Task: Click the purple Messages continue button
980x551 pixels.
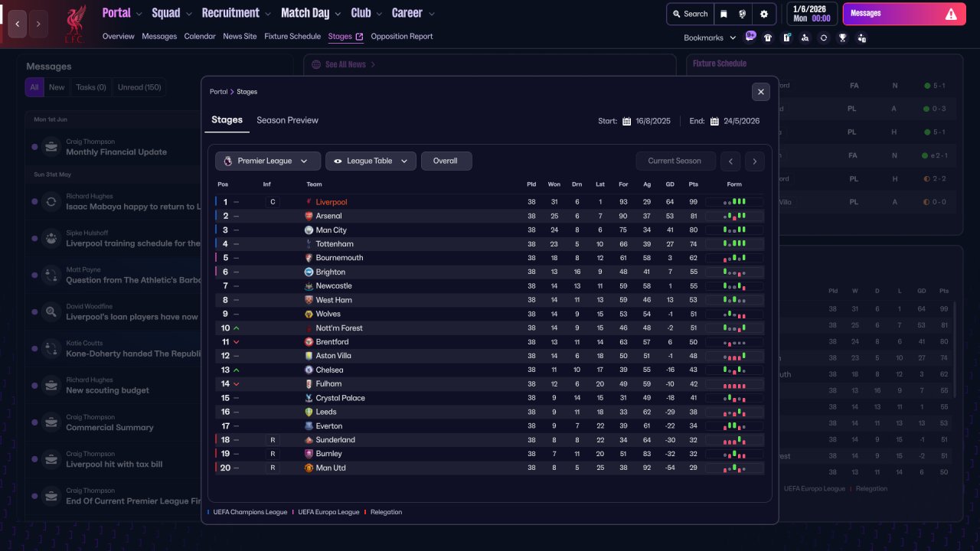Action: [903, 14]
